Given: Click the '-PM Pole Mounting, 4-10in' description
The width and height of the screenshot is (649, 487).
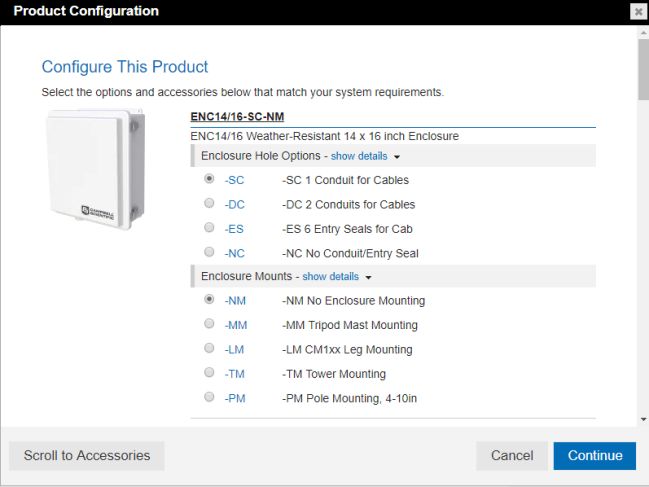Looking at the screenshot, I should click(350, 398).
